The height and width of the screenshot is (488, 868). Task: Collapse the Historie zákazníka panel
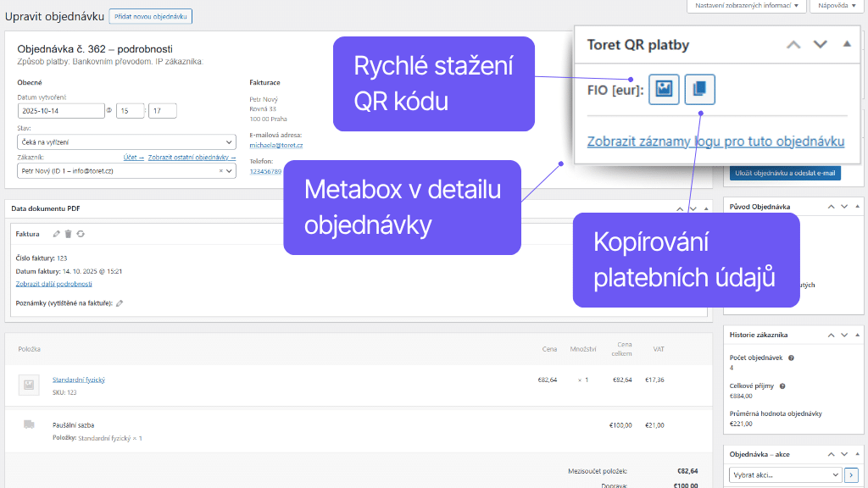tap(858, 335)
